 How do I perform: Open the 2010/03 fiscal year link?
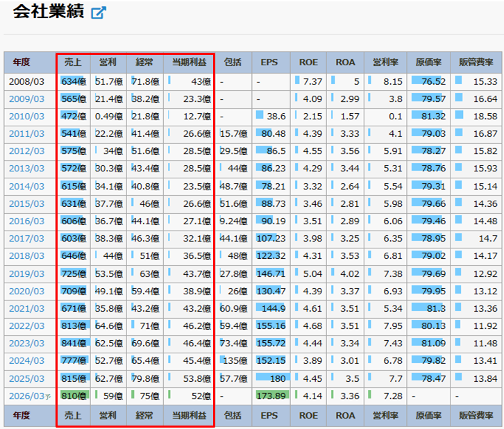pyautogui.click(x=26, y=116)
